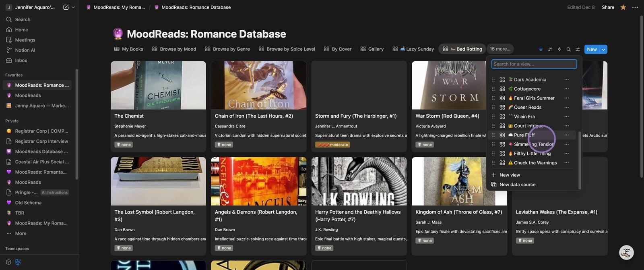Click the database search magnifier icon
Image resolution: width=644 pixels, height=270 pixels.
pos(568,50)
